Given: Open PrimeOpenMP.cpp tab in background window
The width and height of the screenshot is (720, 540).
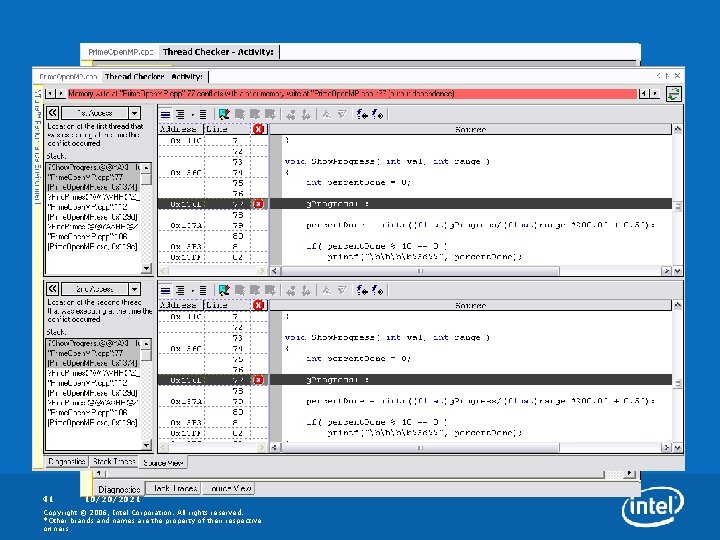Looking at the screenshot, I should pos(120,52).
